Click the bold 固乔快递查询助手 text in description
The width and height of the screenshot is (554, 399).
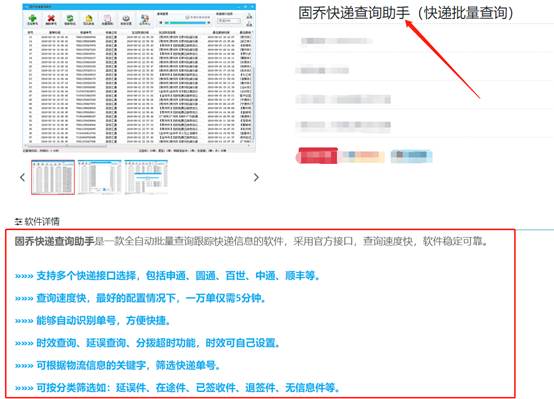point(54,241)
